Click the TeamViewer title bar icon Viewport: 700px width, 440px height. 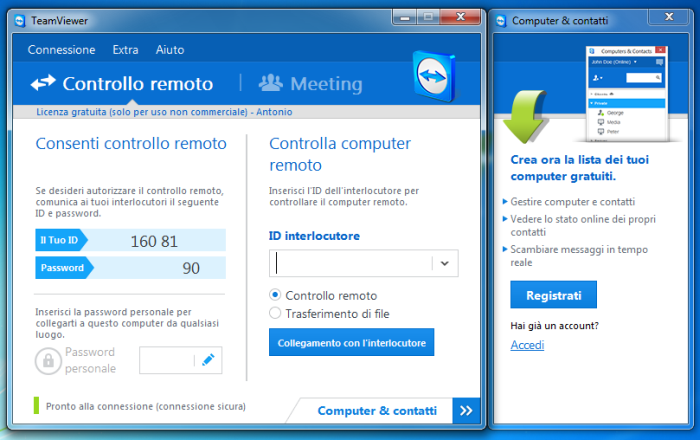tap(20, 21)
